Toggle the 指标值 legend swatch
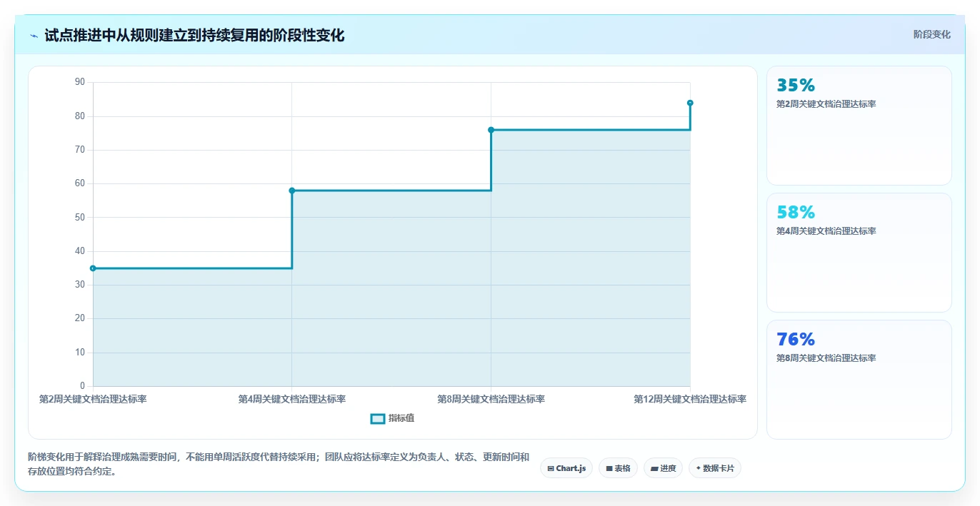 pyautogui.click(x=378, y=418)
